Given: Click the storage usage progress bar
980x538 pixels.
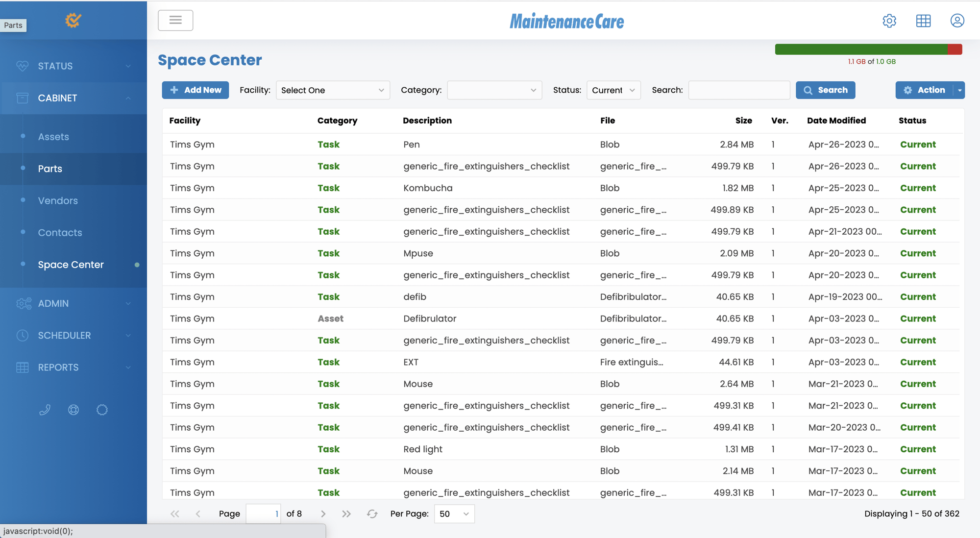Looking at the screenshot, I should point(868,49).
